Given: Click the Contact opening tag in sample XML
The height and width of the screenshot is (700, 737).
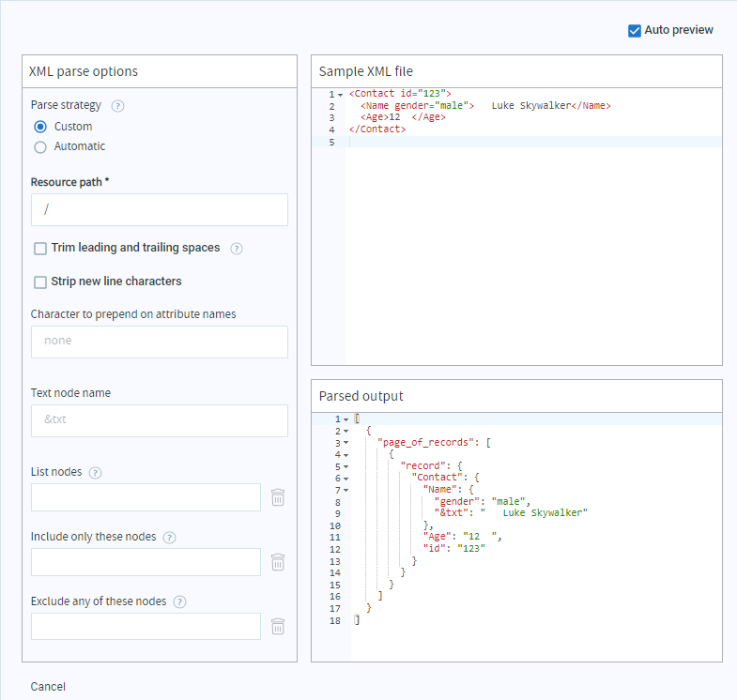Looking at the screenshot, I should [x=400, y=94].
